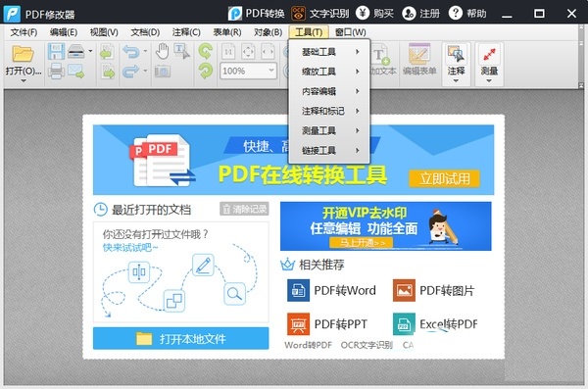Viewport: 588px width, 389px height.
Task: Expand the 缩放工具 submenu
Action: [329, 72]
